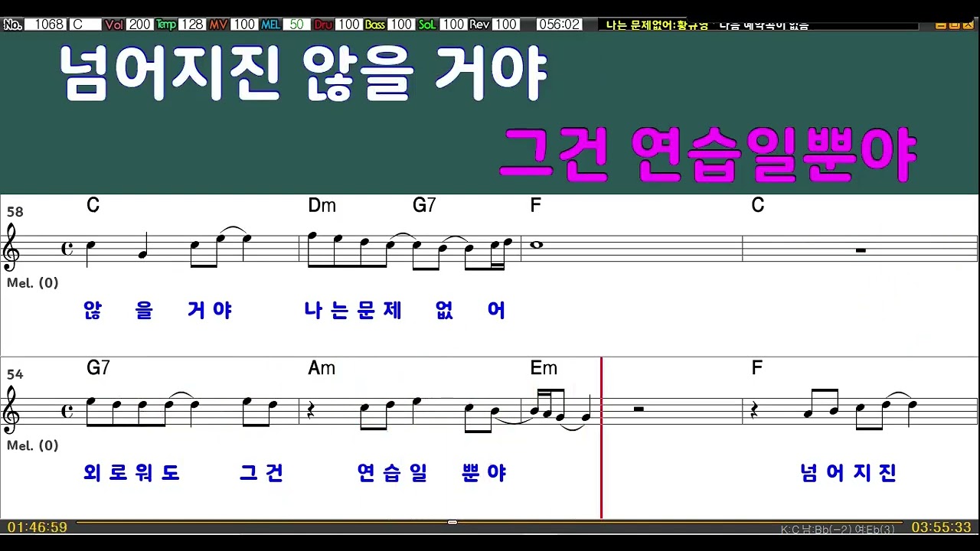Click the MV value field showing 100
The width and height of the screenshot is (980, 551).
243,24
